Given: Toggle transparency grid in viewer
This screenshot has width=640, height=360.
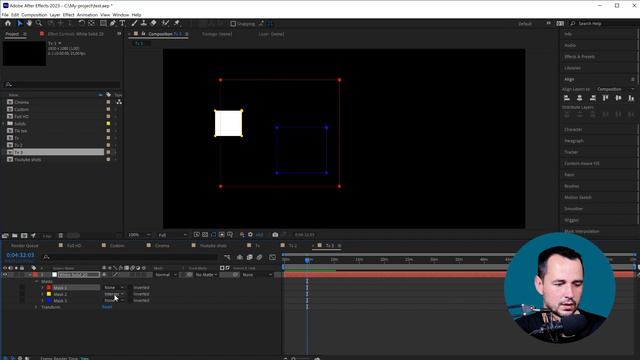Looking at the screenshot, I should pos(205,235).
